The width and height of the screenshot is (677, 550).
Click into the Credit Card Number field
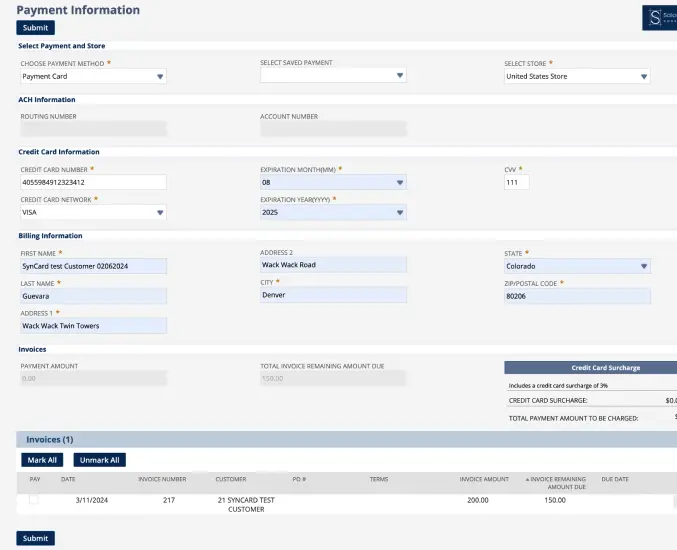coord(93,183)
